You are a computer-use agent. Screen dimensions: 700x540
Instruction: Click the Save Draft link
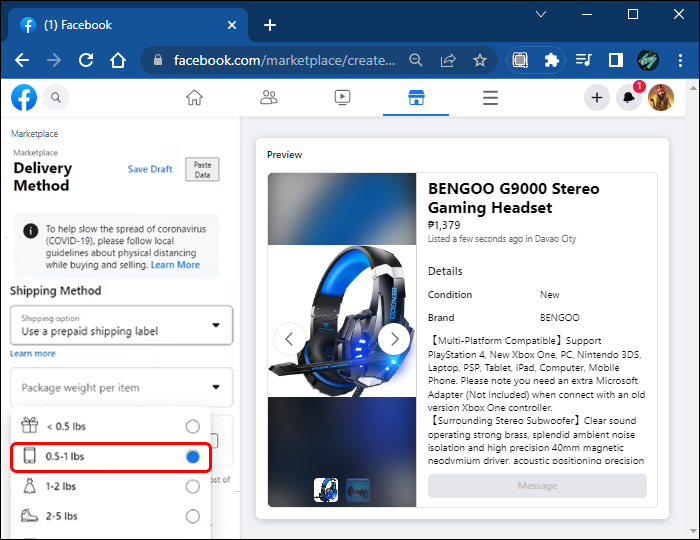150,169
